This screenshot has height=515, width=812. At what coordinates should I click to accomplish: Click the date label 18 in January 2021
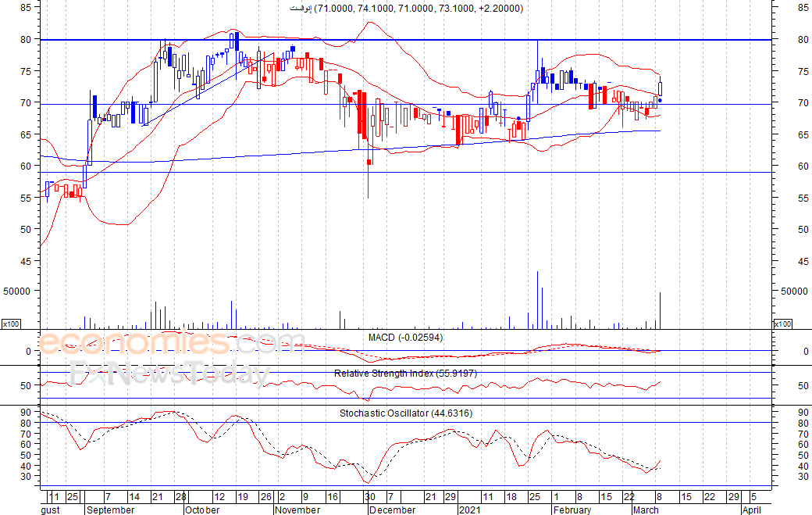point(511,497)
